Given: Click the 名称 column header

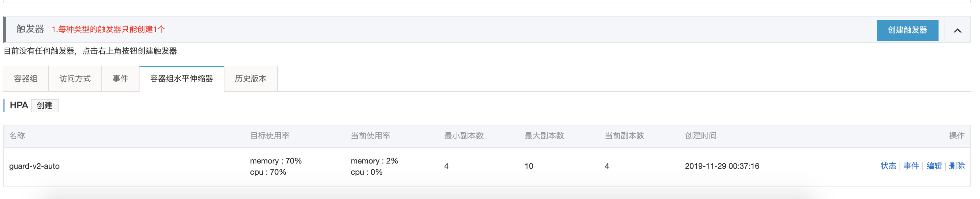Looking at the screenshot, I should pyautogui.click(x=17, y=136).
